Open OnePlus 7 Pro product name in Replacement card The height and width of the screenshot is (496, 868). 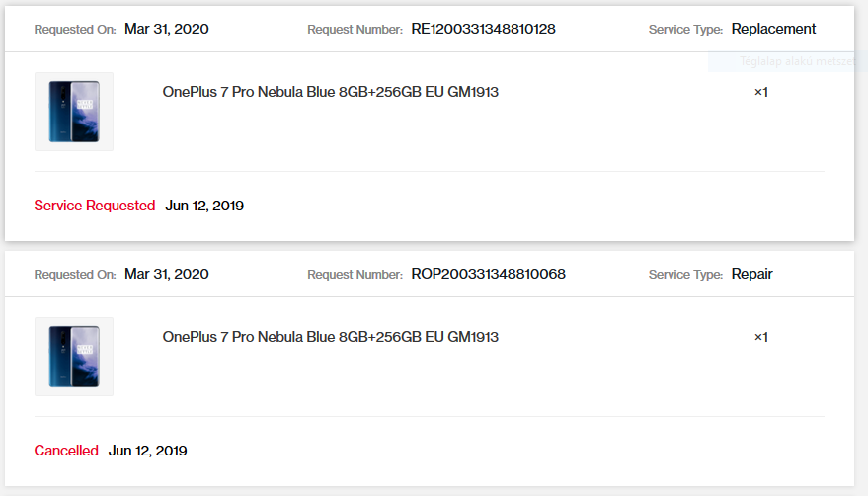[x=331, y=92]
